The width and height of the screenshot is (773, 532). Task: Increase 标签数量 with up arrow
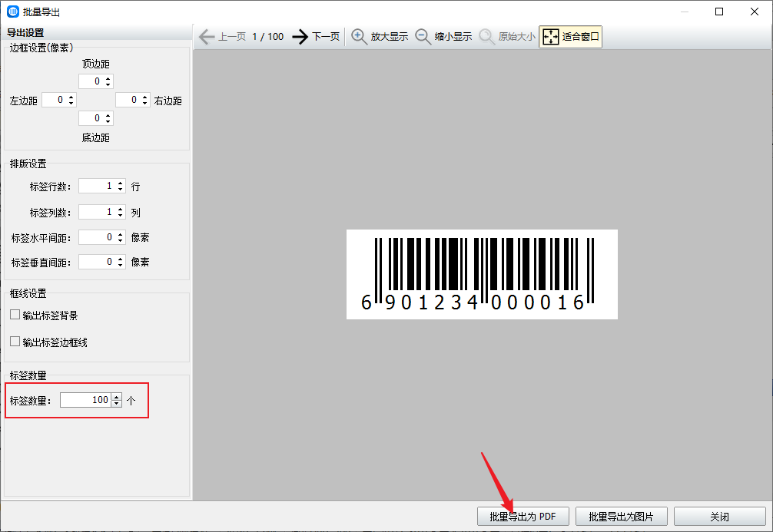pos(116,397)
